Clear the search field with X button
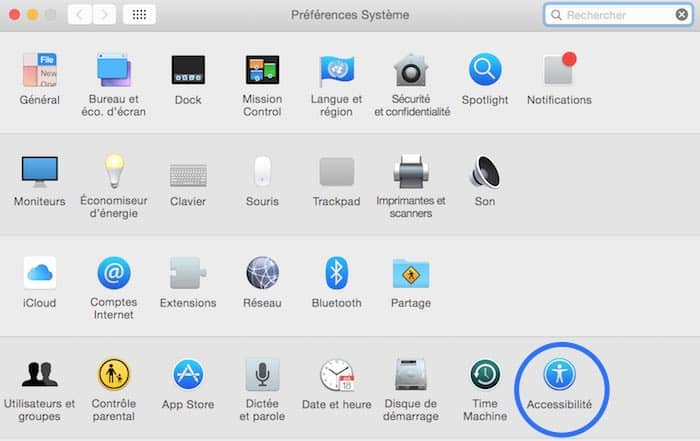Image resolution: width=700 pixels, height=441 pixels. coord(681,15)
